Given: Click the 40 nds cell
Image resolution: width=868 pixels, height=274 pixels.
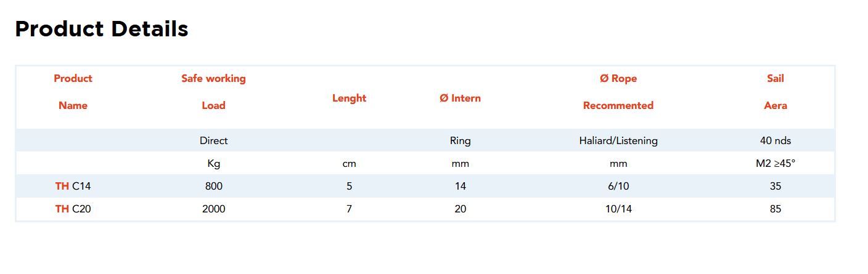Looking at the screenshot, I should pyautogui.click(x=775, y=140).
